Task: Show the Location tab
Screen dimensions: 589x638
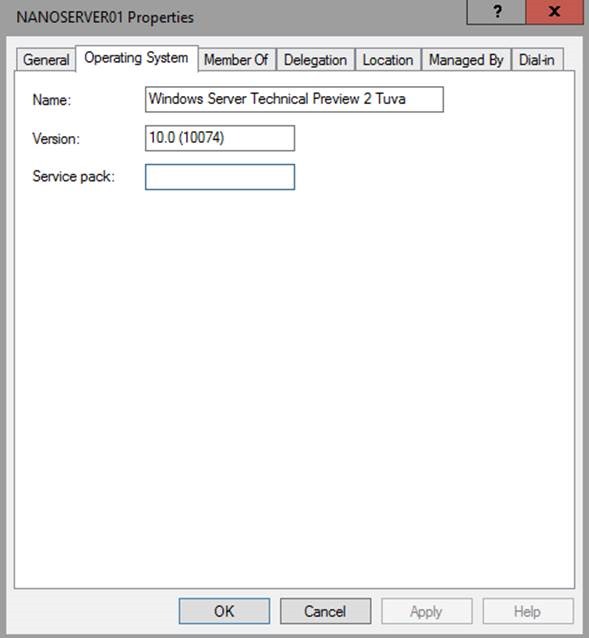Action: coord(388,60)
